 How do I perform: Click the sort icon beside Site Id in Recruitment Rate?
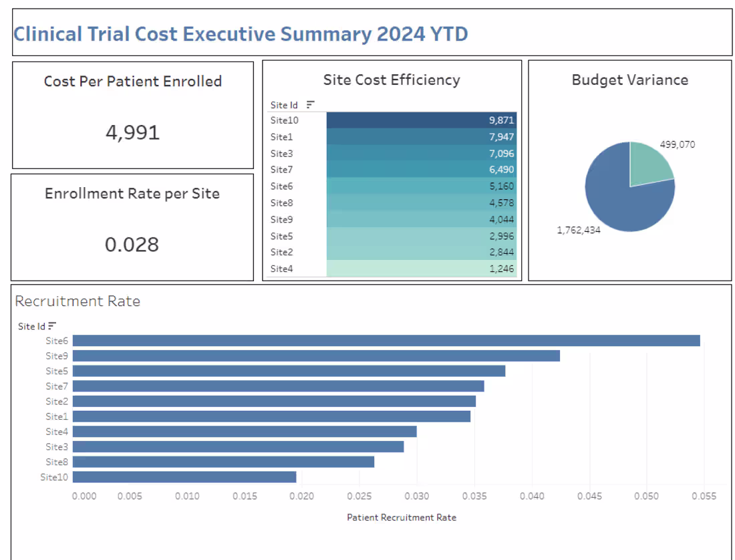click(x=51, y=326)
